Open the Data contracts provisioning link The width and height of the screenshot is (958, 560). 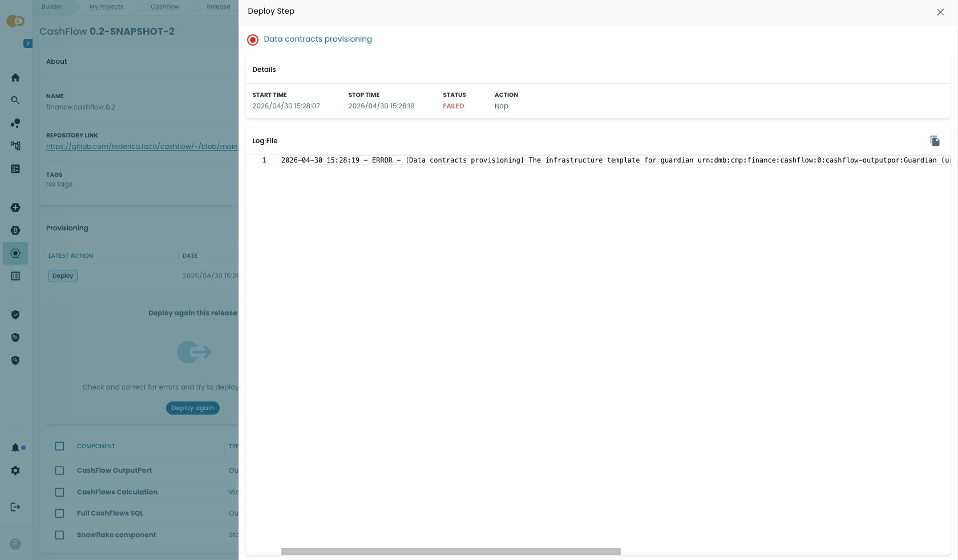click(x=318, y=39)
